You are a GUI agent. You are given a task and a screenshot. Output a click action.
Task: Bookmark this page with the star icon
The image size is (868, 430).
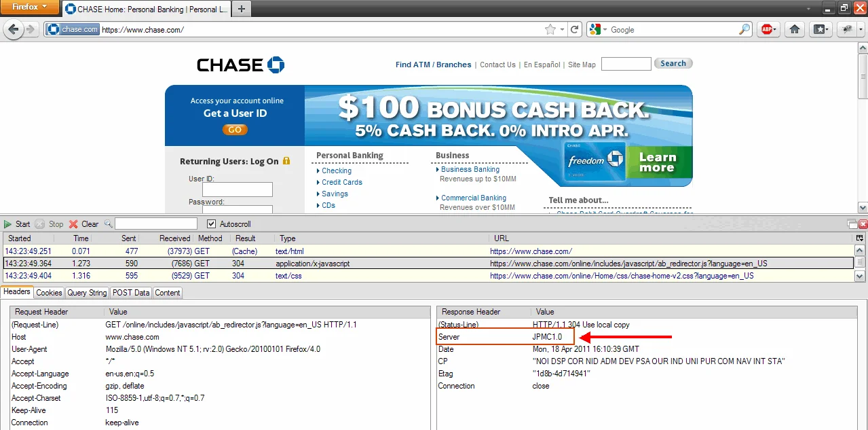pyautogui.click(x=550, y=29)
